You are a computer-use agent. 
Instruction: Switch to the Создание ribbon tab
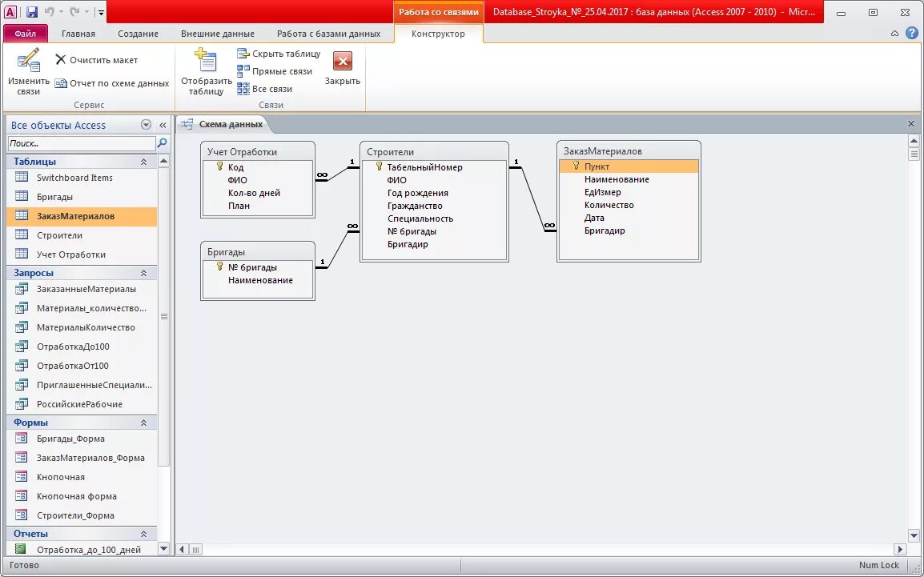pyautogui.click(x=138, y=34)
